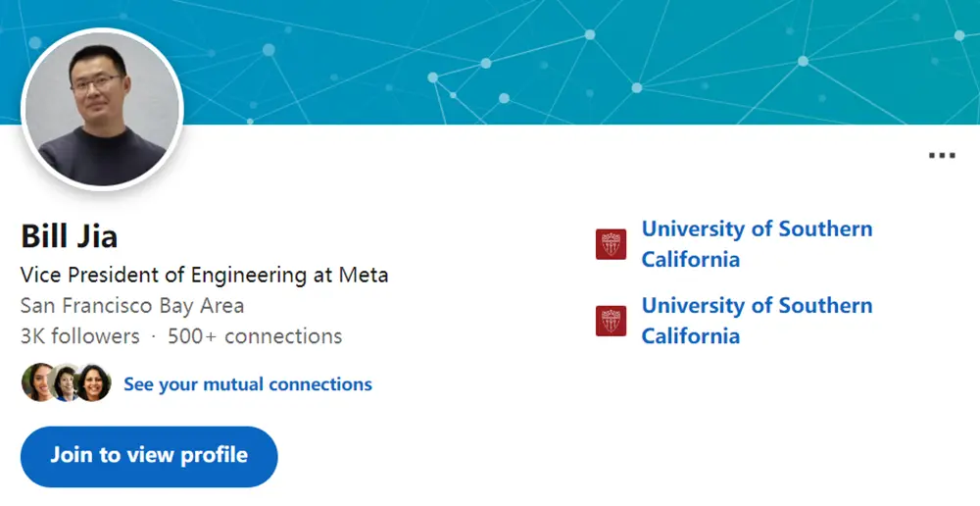Click the 500+ connections count
The image size is (980, 506).
pos(255,336)
